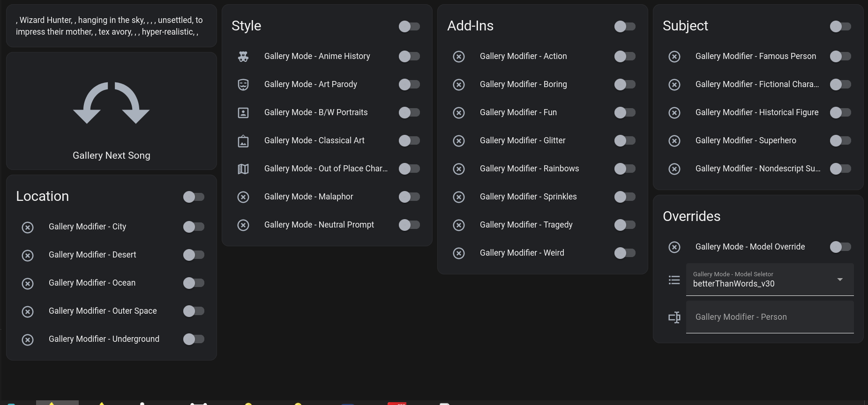Click the circle-x icon beside Gallery Modifier - City
Viewport: 868px width, 405px height.
28,227
